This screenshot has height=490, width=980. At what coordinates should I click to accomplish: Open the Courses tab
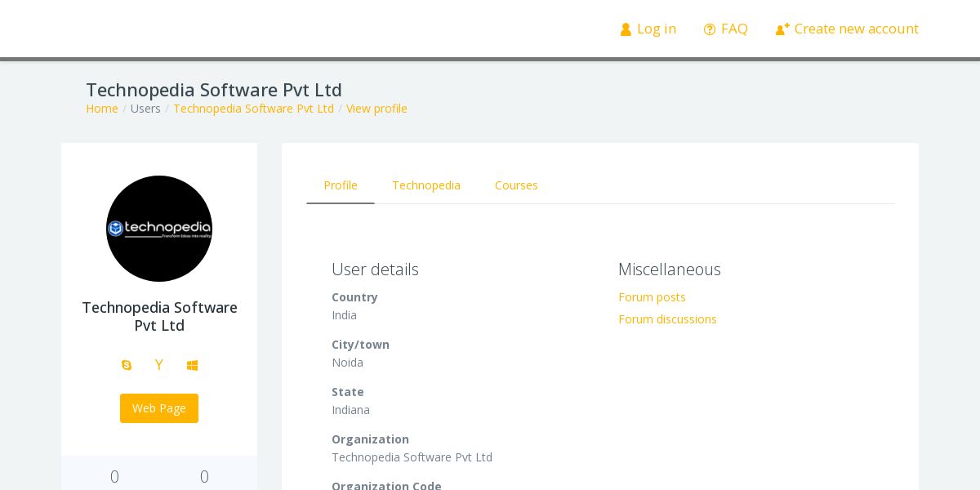pos(516,185)
